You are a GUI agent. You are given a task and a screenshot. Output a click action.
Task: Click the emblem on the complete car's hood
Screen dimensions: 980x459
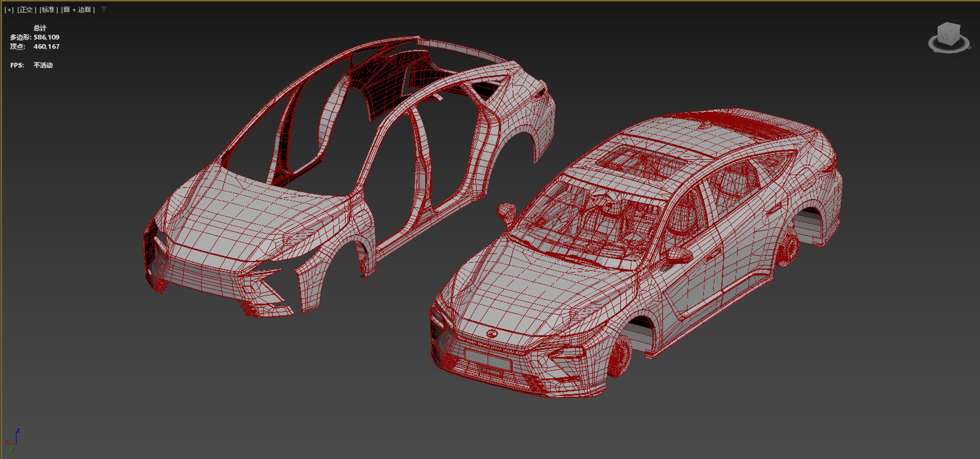[492, 333]
